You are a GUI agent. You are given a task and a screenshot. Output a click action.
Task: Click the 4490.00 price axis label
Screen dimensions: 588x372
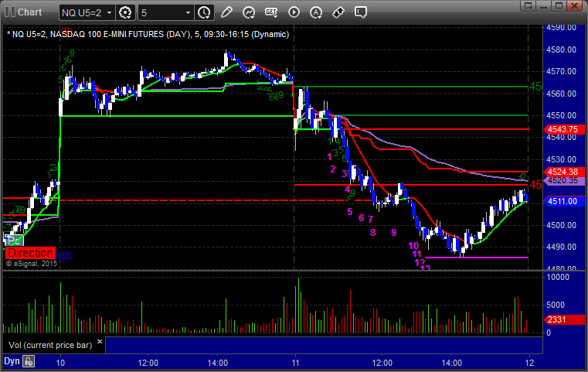pos(562,247)
